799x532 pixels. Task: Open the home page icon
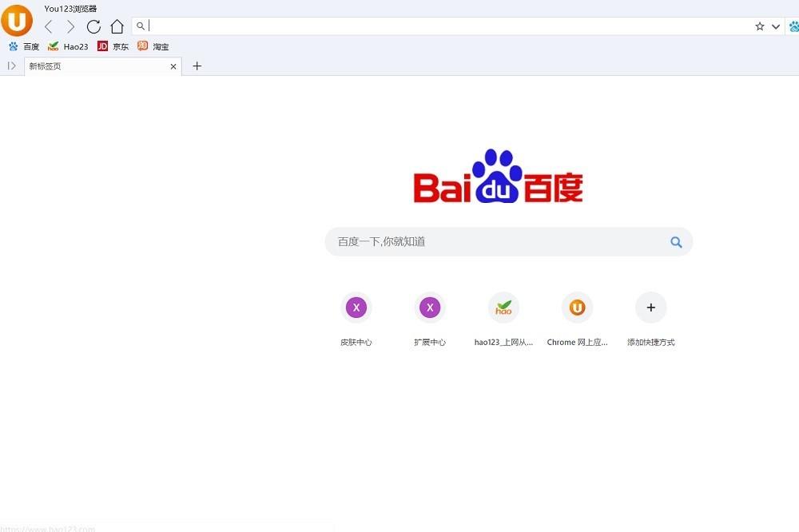[x=117, y=26]
